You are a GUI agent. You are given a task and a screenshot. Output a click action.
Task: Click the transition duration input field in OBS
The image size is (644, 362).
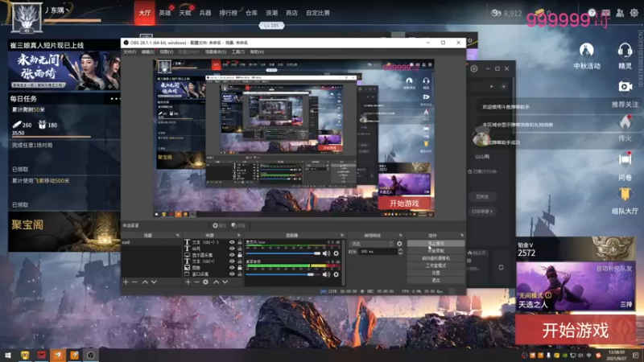pyautogui.click(x=378, y=251)
